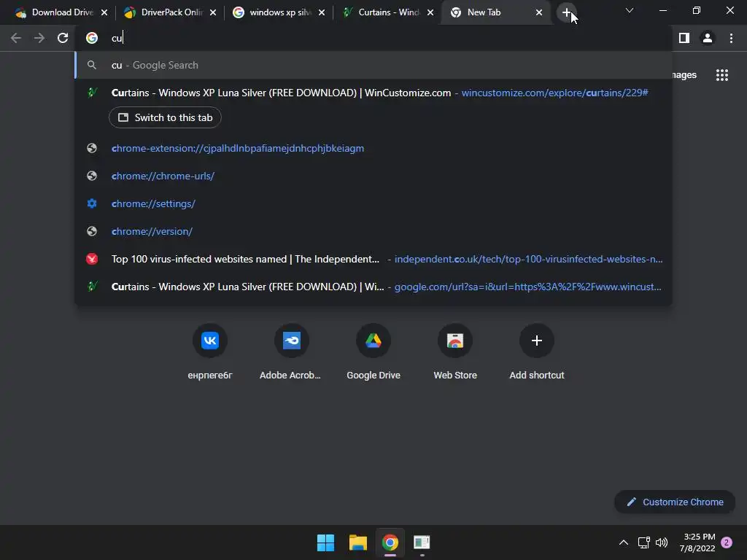Open the VK shortcut tile
This screenshot has width=747, height=560.
(209, 341)
